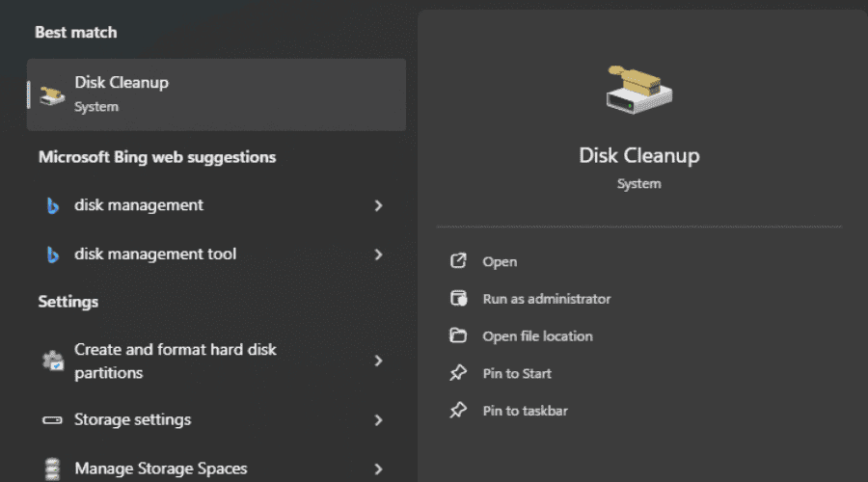
Task: Click the large Disk Cleanup icon in details pane
Action: [638, 89]
